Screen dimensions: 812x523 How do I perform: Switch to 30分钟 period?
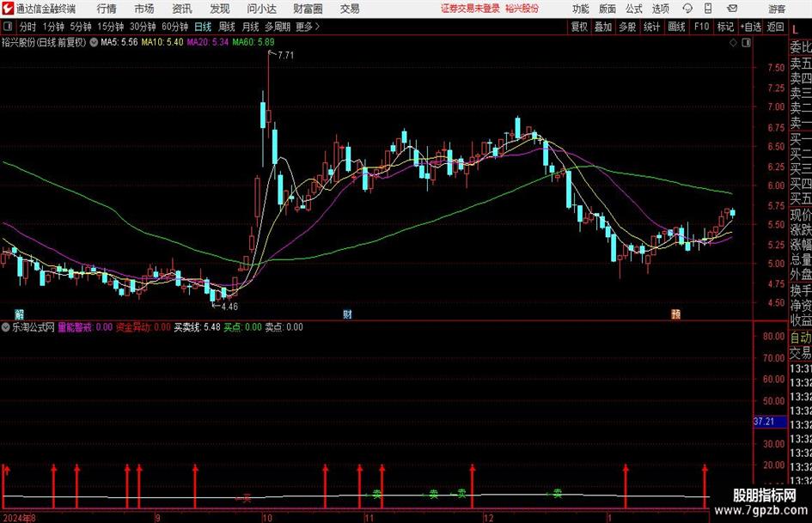[x=143, y=27]
